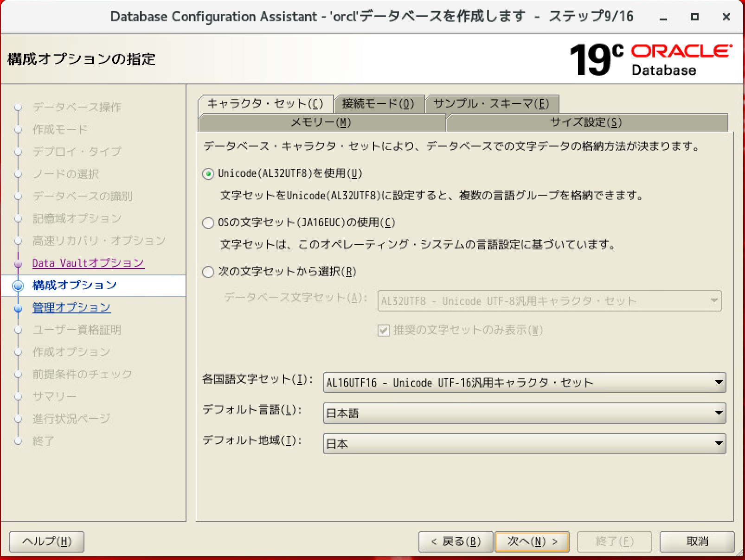
Task: Click サマリー step text
Action: pos(54,396)
